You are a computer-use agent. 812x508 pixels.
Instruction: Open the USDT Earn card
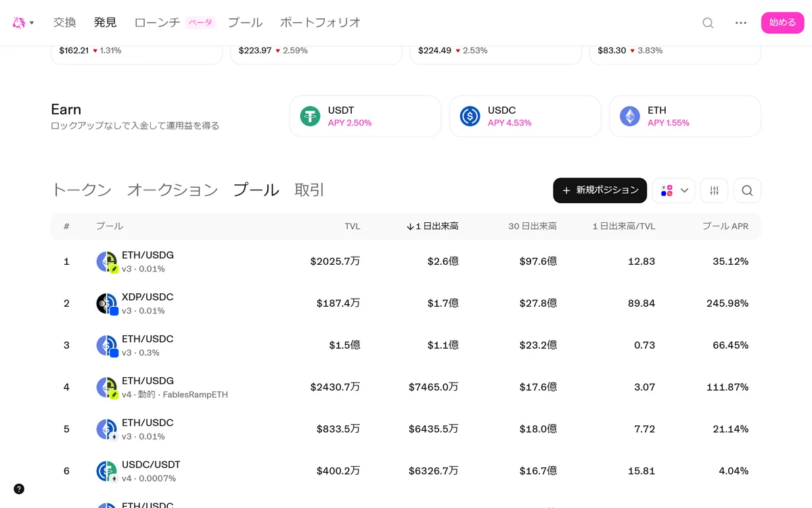[x=365, y=117]
